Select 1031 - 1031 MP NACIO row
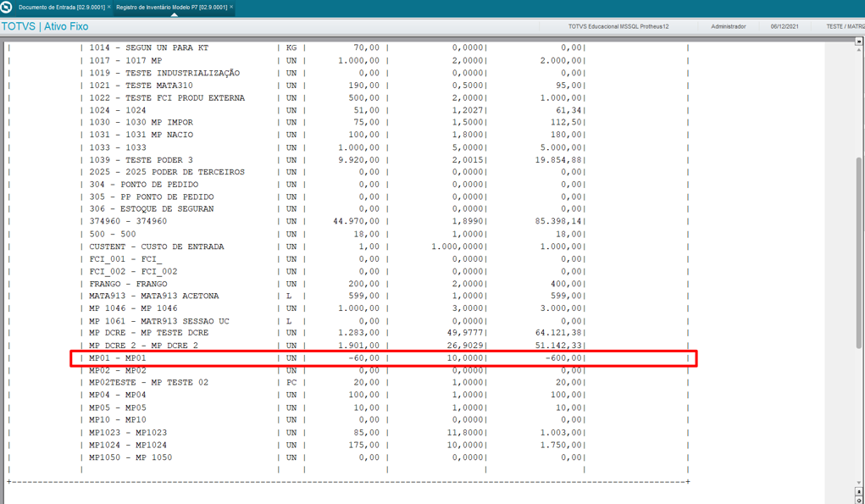Viewport: 865px width, 504px height. (141, 135)
